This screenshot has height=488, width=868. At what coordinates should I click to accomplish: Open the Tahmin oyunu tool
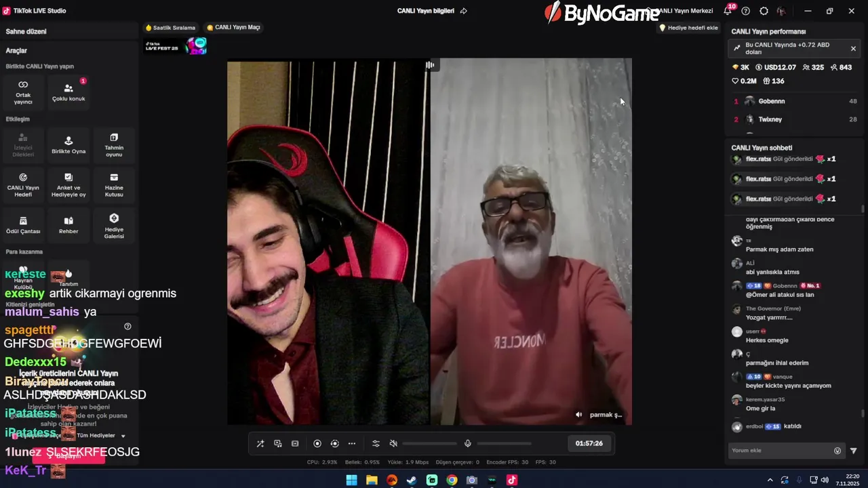coord(114,144)
